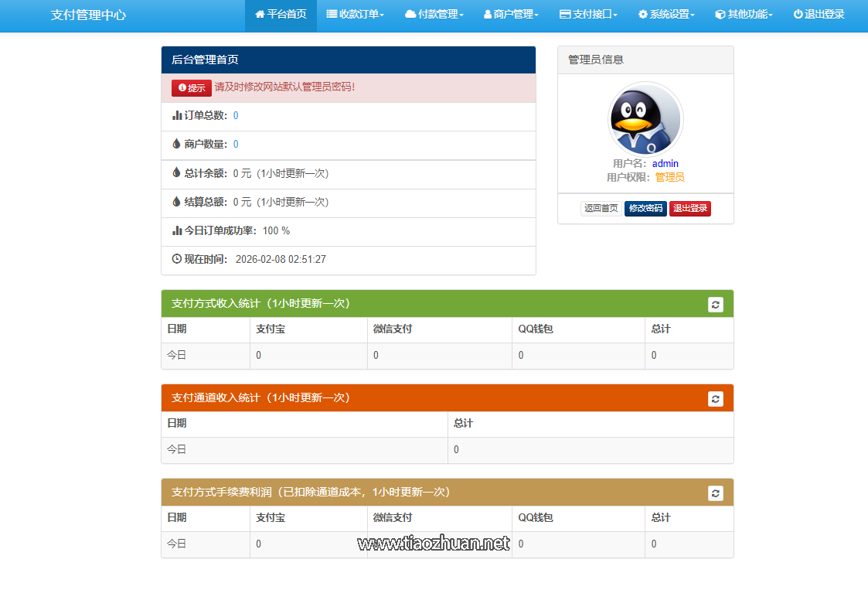This screenshot has height=607, width=868.
Task: Click the clock icon beside 现在时间
Action: [177, 259]
